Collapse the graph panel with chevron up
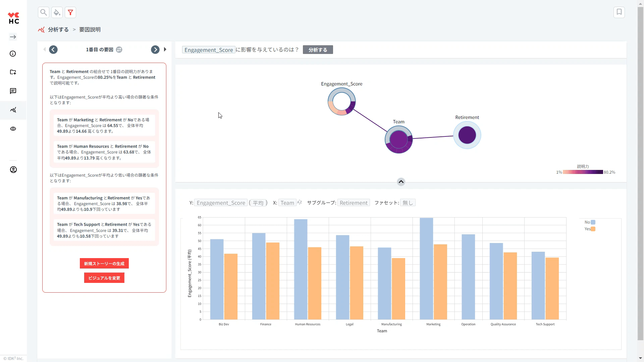The image size is (644, 362). [x=401, y=182]
